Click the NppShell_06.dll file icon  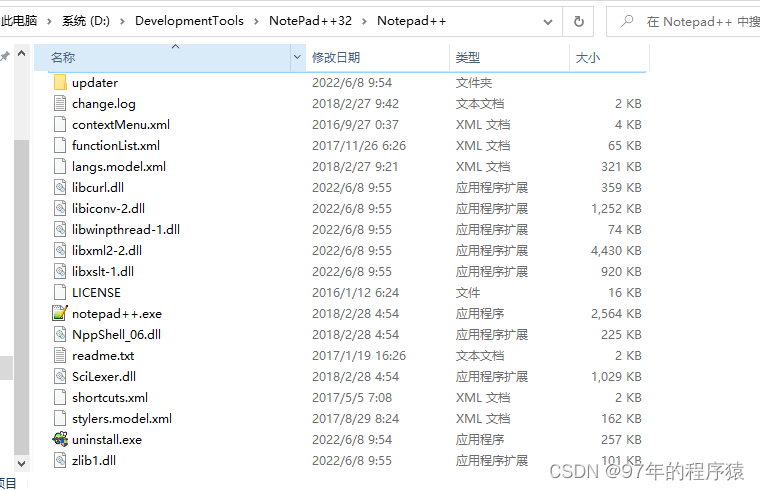pos(60,334)
